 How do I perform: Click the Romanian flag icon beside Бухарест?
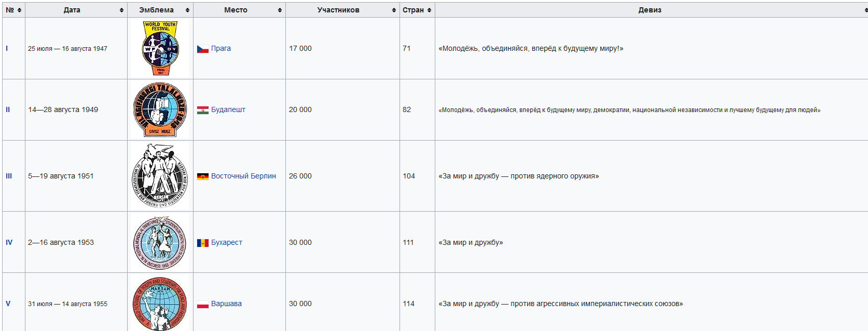(x=203, y=243)
